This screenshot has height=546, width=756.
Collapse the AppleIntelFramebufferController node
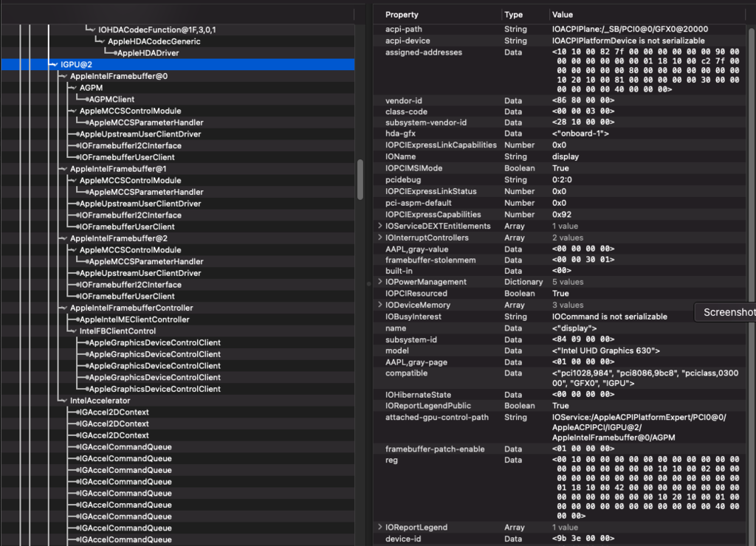(63, 308)
